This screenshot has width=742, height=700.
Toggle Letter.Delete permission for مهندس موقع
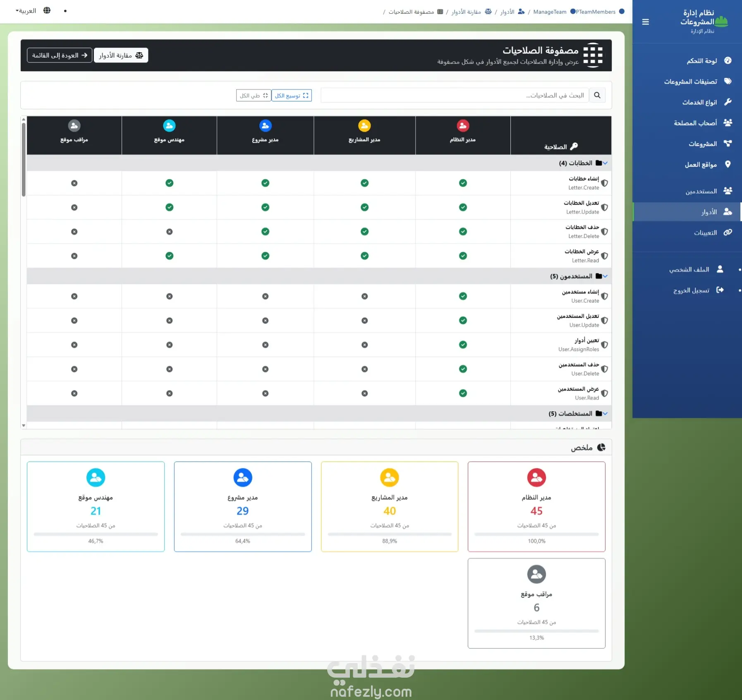170,232
